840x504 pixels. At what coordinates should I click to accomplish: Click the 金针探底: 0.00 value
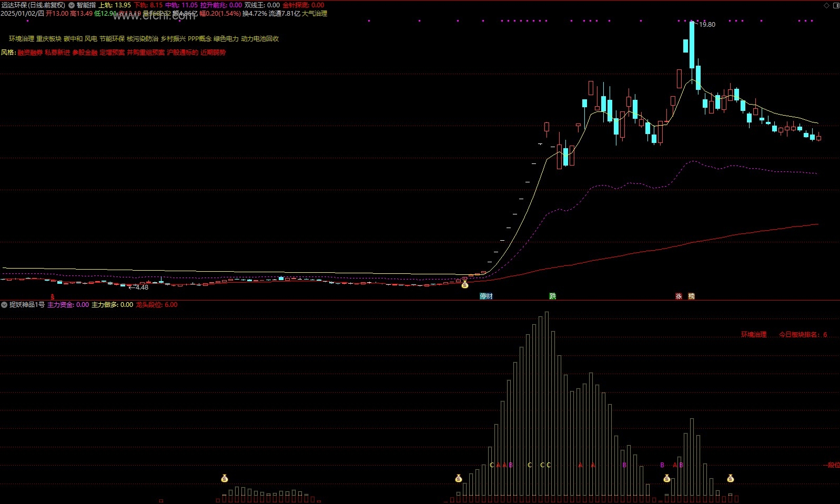pos(303,5)
